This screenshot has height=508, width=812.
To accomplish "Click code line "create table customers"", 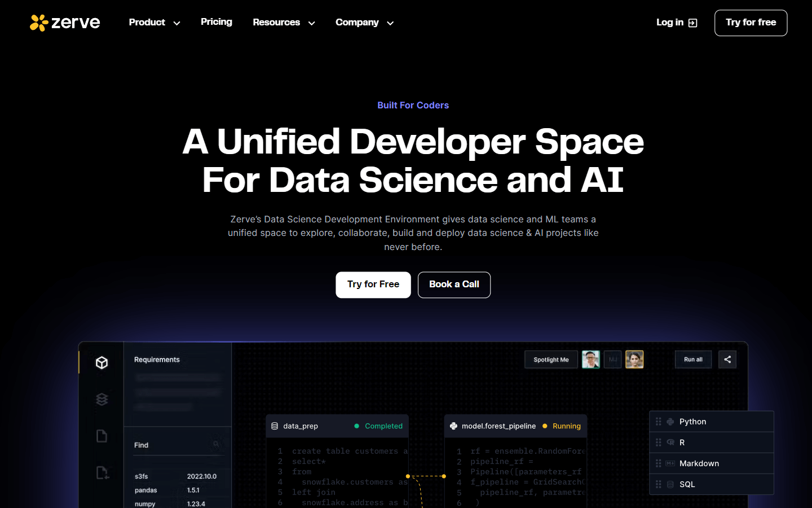I will tap(350, 451).
